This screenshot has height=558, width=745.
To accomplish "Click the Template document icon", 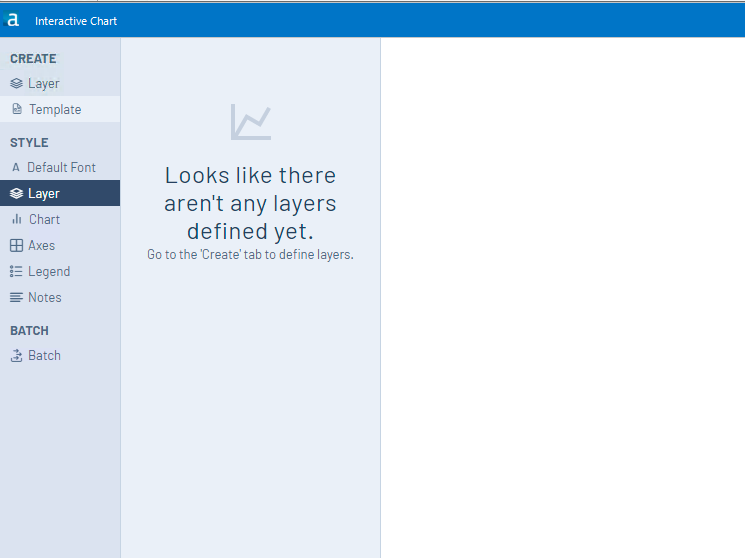I will coord(17,109).
